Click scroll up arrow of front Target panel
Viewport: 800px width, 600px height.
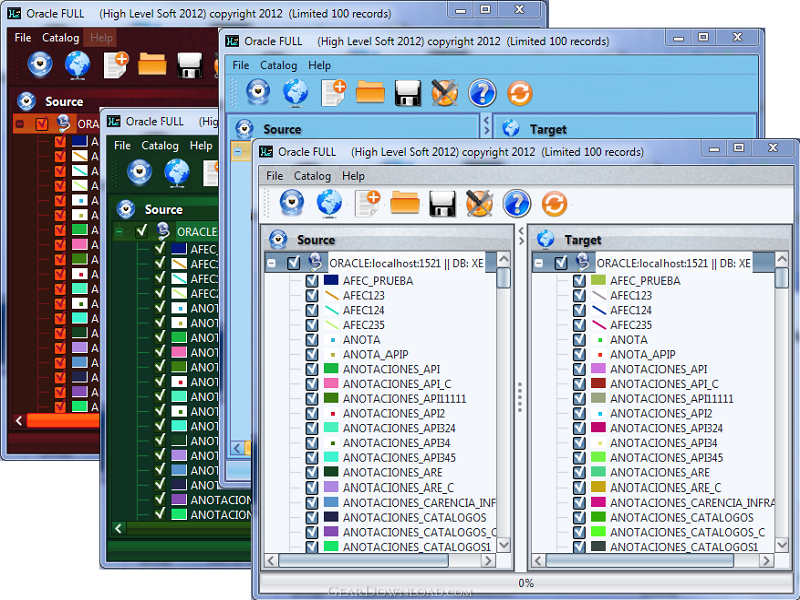(782, 259)
